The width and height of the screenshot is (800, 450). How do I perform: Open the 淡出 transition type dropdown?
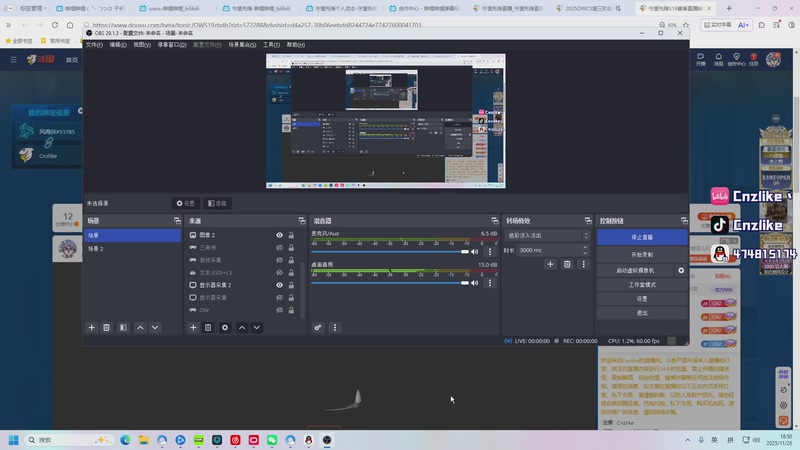[549, 235]
